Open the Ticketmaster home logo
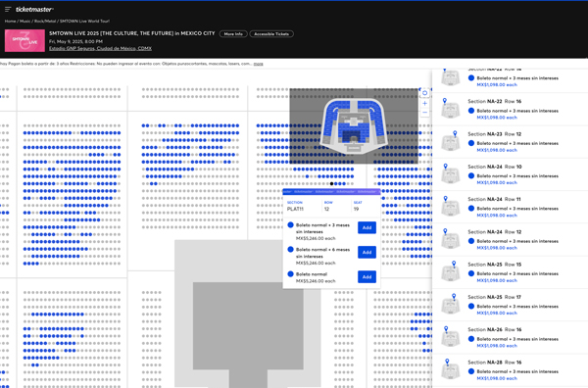 pos(34,9)
